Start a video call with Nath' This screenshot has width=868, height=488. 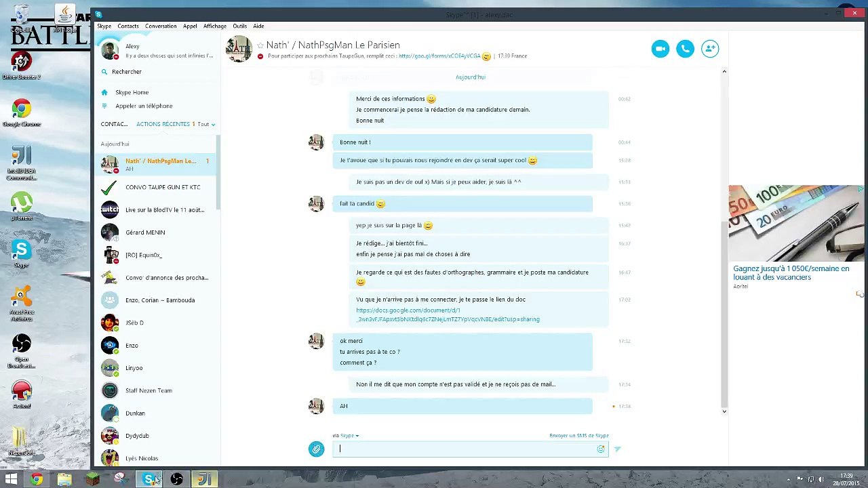click(x=660, y=49)
